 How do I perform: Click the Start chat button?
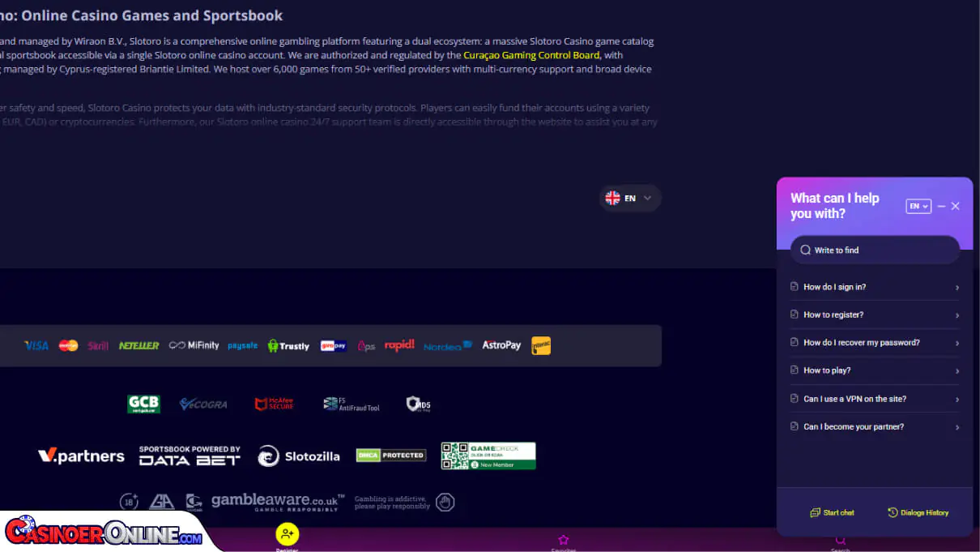tap(832, 512)
